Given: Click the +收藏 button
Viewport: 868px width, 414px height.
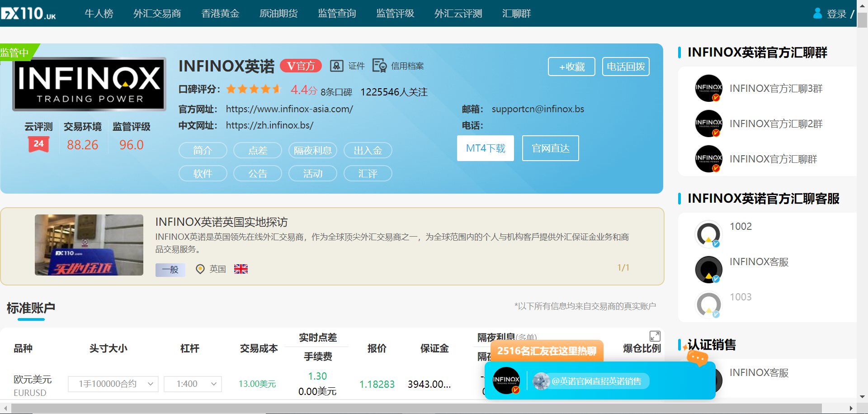Looking at the screenshot, I should pyautogui.click(x=571, y=67).
